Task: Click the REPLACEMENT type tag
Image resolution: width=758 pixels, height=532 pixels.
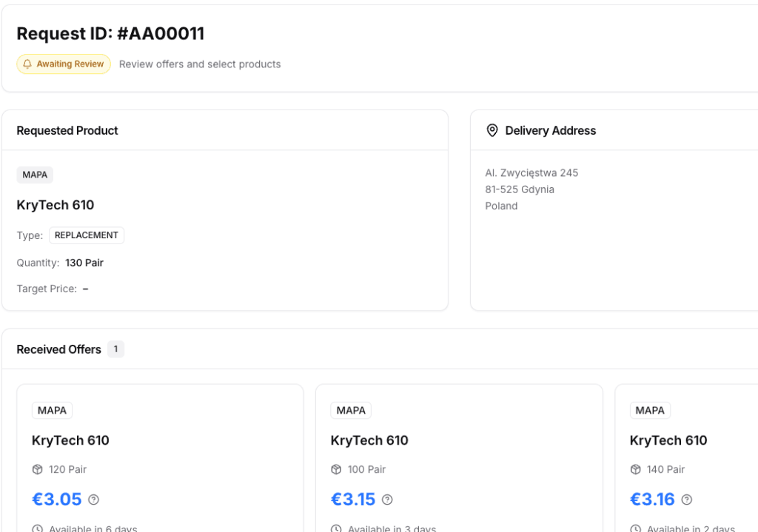Action: [86, 235]
